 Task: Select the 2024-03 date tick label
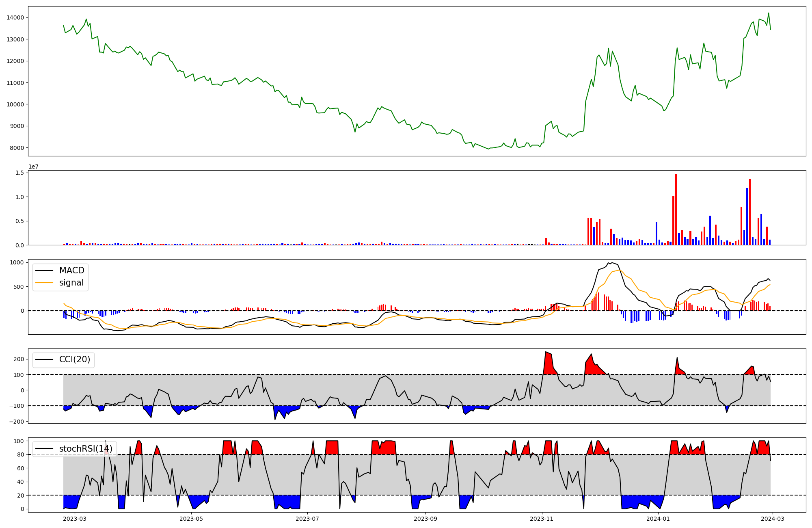click(772, 519)
